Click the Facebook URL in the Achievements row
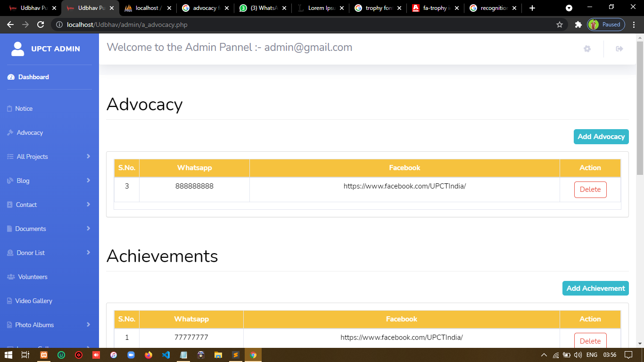 click(x=402, y=337)
